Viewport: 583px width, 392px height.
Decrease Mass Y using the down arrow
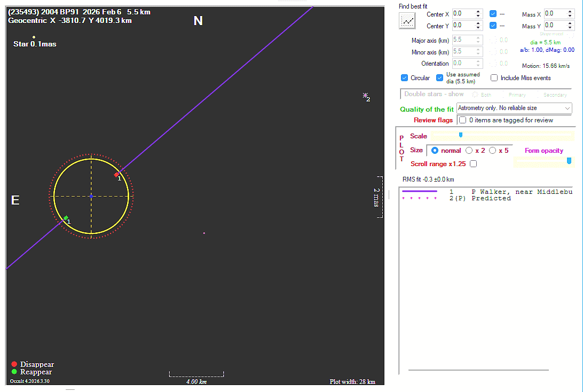pos(570,28)
